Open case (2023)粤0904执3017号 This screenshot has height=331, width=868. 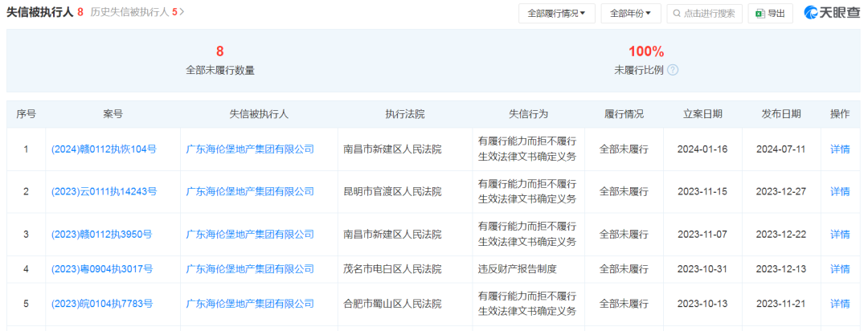point(102,269)
